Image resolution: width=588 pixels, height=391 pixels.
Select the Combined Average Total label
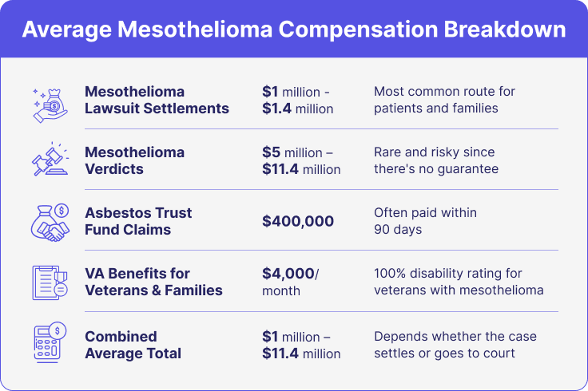coord(133,345)
